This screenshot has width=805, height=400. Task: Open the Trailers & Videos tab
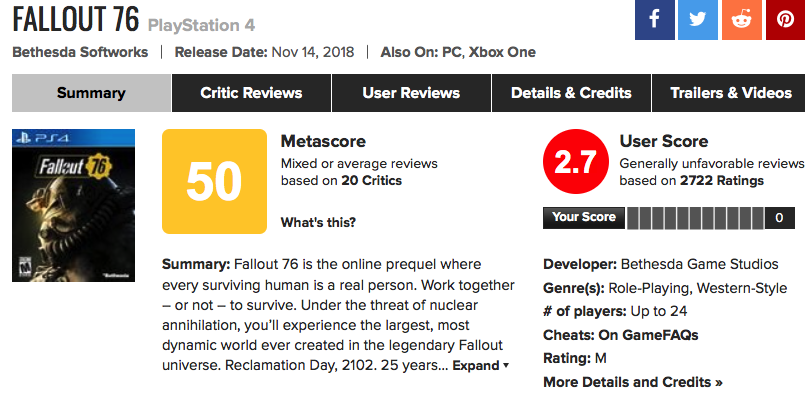tap(731, 93)
